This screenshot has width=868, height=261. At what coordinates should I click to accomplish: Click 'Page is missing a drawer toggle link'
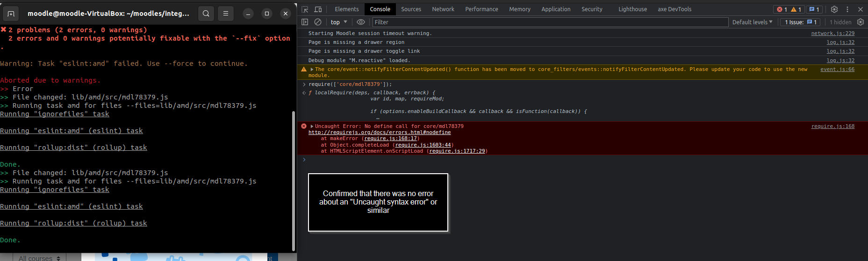[364, 51]
